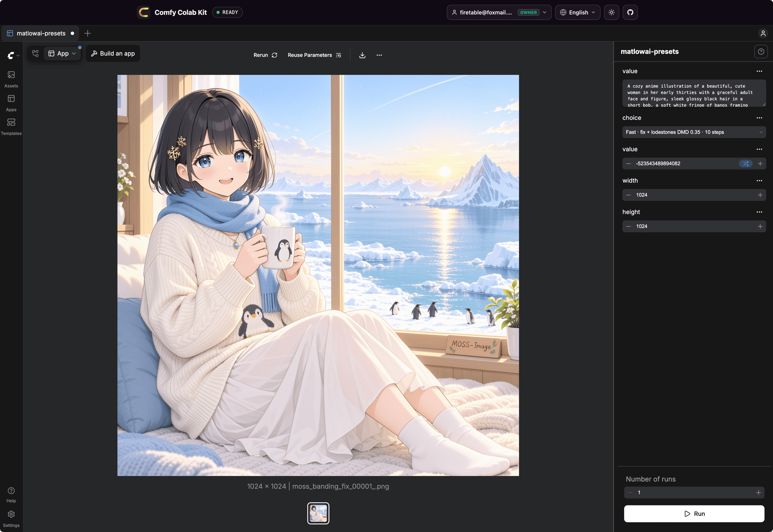Open Help from the sidebar
Viewport: 773px width, 532px height.
coord(11,495)
